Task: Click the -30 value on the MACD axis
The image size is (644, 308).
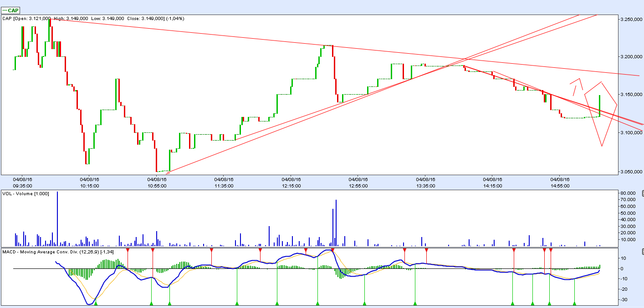Action: 624,299
